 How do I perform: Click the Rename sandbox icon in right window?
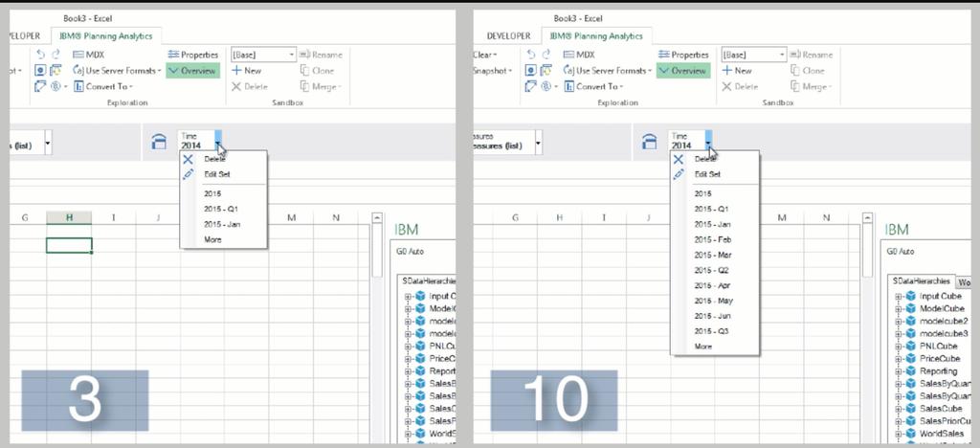point(794,55)
